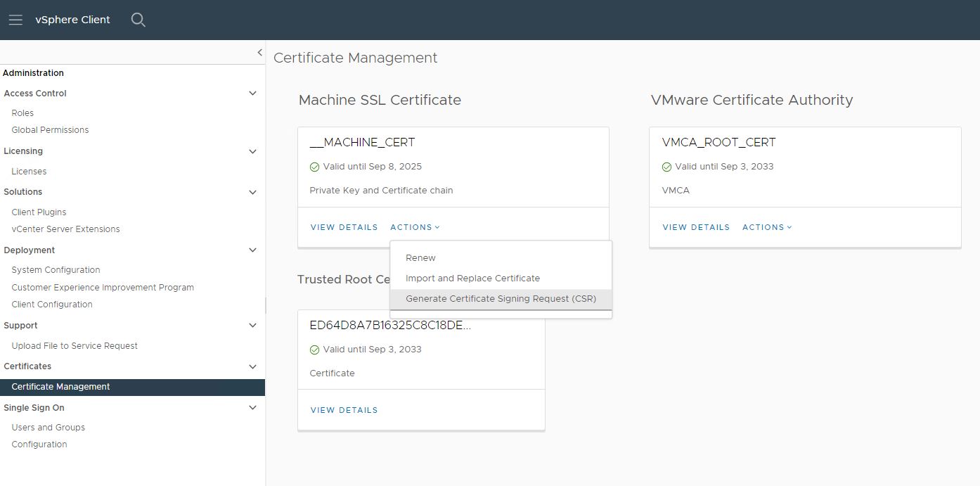Open Client Configuration
Screen dimensions: 980x486
tap(52, 304)
